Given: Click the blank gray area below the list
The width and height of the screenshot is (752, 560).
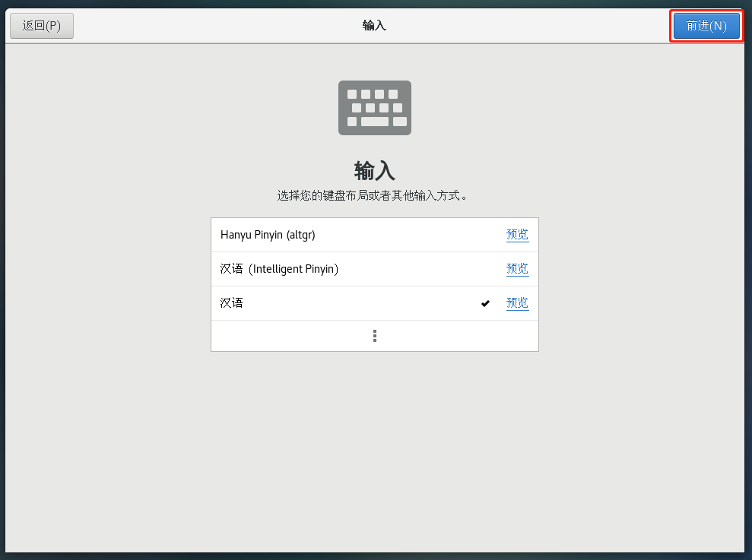Looking at the screenshot, I should [374, 448].
